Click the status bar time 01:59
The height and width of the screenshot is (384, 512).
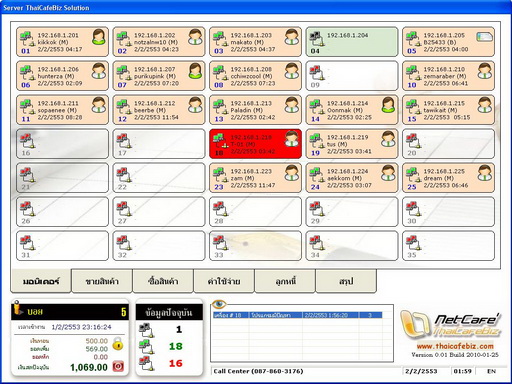[x=462, y=371]
